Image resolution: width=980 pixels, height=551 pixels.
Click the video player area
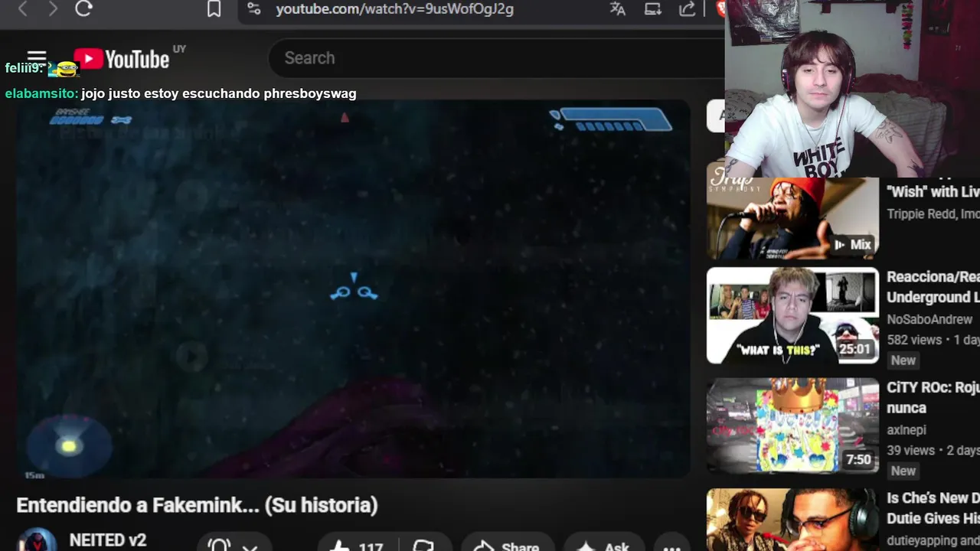(353, 289)
